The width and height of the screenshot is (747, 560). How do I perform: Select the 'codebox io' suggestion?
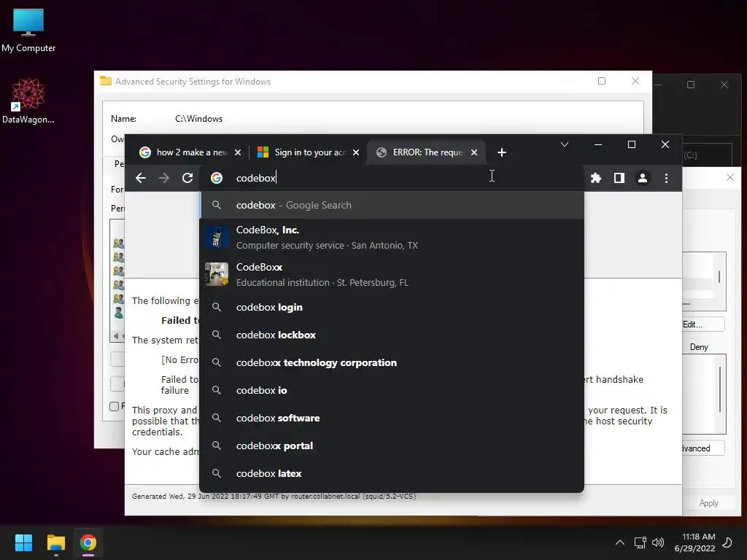click(x=392, y=390)
